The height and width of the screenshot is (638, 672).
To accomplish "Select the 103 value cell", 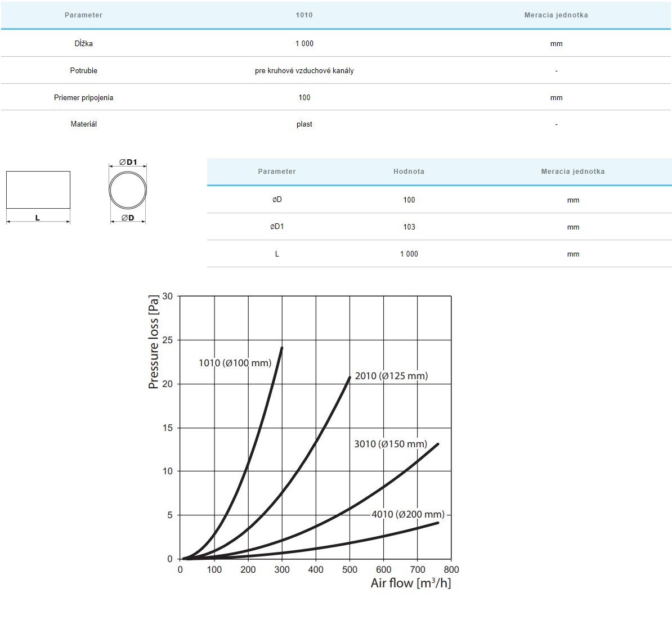I will [409, 227].
